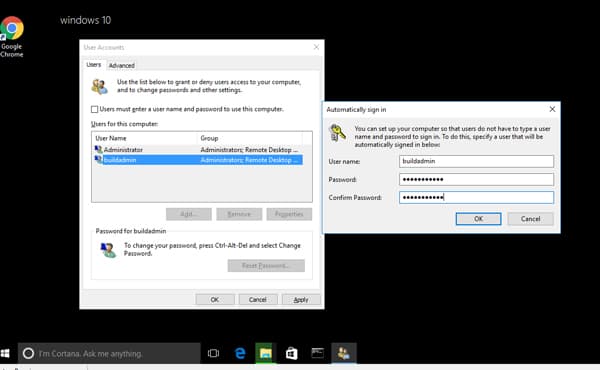The height and width of the screenshot is (370, 600).
Task: Select the Users tab
Action: 94,65
